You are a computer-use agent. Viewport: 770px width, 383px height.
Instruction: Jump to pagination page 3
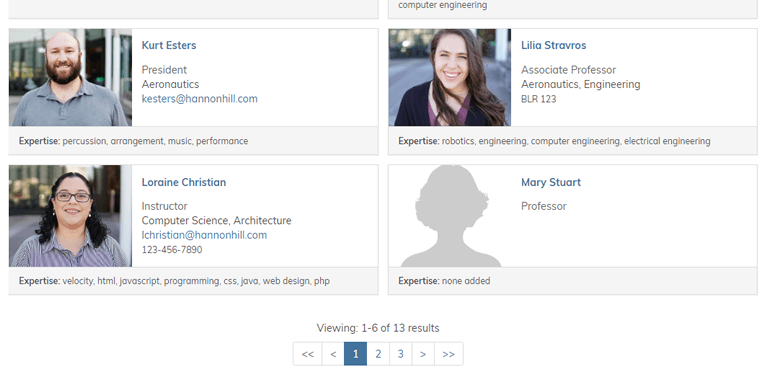coord(401,354)
